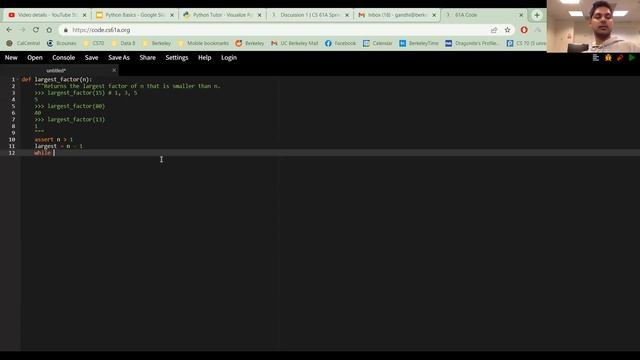Image resolution: width=640 pixels, height=360 pixels.
Task: Click the red rocket icon in editor toolbar
Action: coord(620,58)
